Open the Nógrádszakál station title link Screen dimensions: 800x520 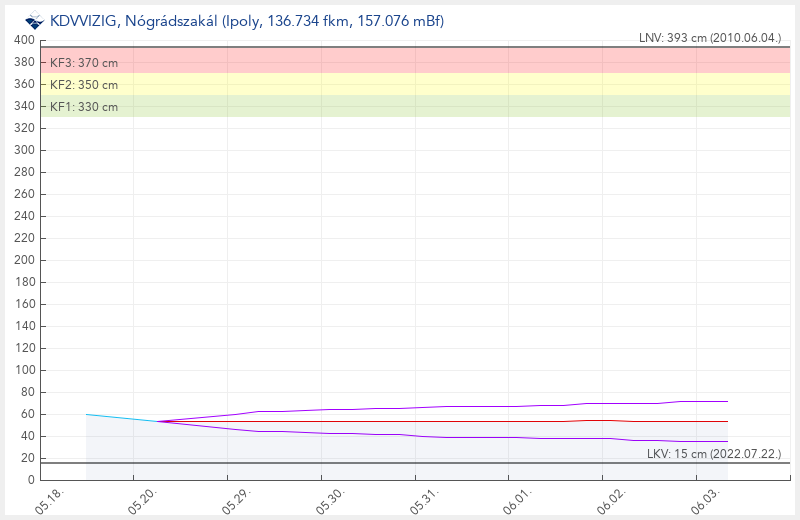click(247, 21)
